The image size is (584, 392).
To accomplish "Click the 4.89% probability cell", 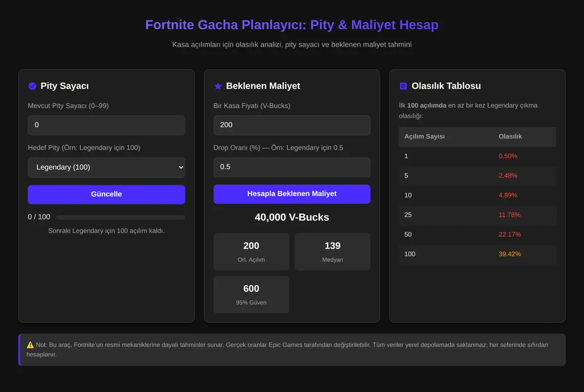I will 524,195.
